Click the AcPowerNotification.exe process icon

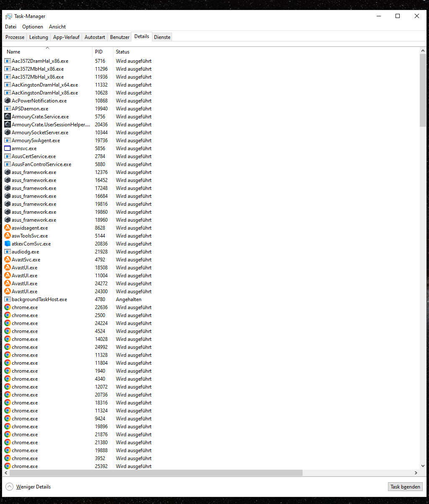click(8, 101)
